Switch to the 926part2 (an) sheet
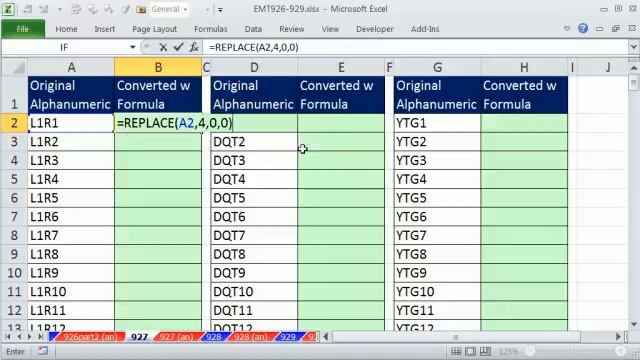The image size is (640, 360). coord(90,337)
